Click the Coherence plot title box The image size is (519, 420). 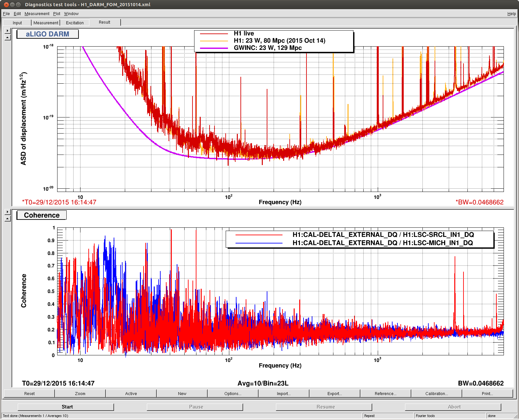(x=42, y=215)
